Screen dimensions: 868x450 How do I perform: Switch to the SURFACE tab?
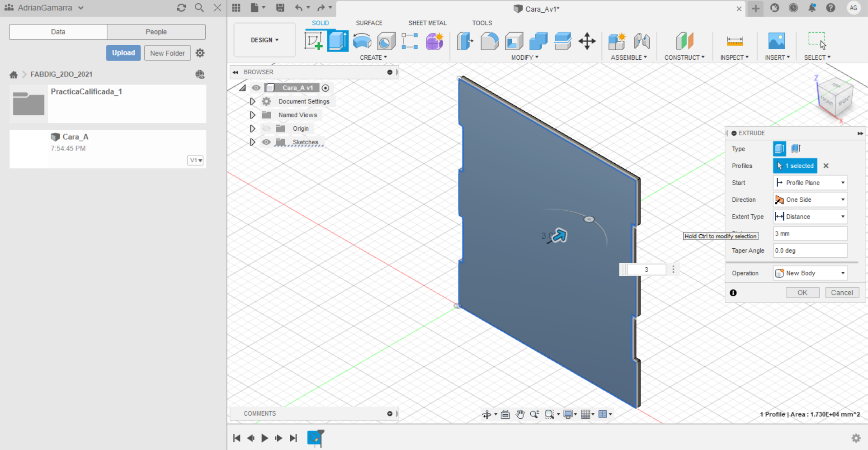click(x=369, y=23)
